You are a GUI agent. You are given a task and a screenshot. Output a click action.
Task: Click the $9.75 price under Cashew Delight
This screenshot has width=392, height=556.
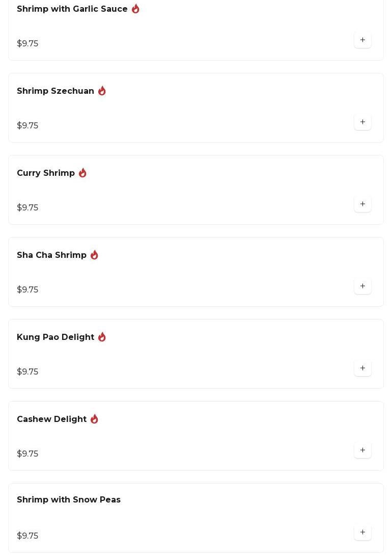click(27, 454)
